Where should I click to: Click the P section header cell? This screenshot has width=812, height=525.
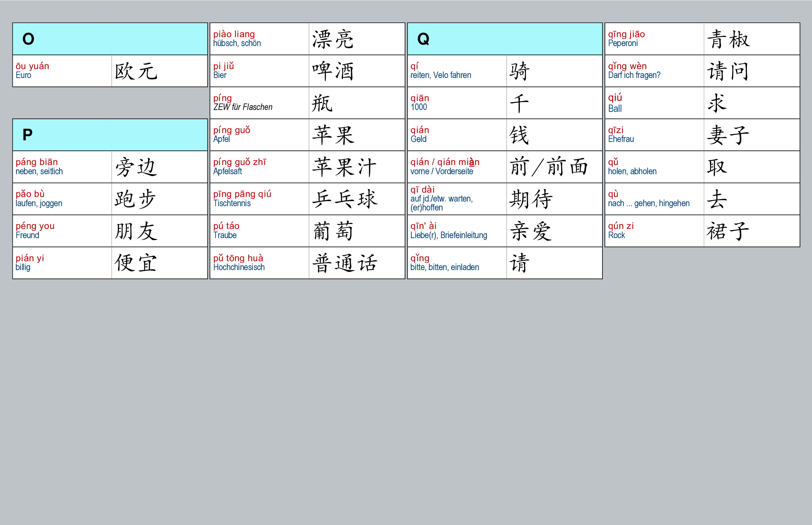point(110,135)
